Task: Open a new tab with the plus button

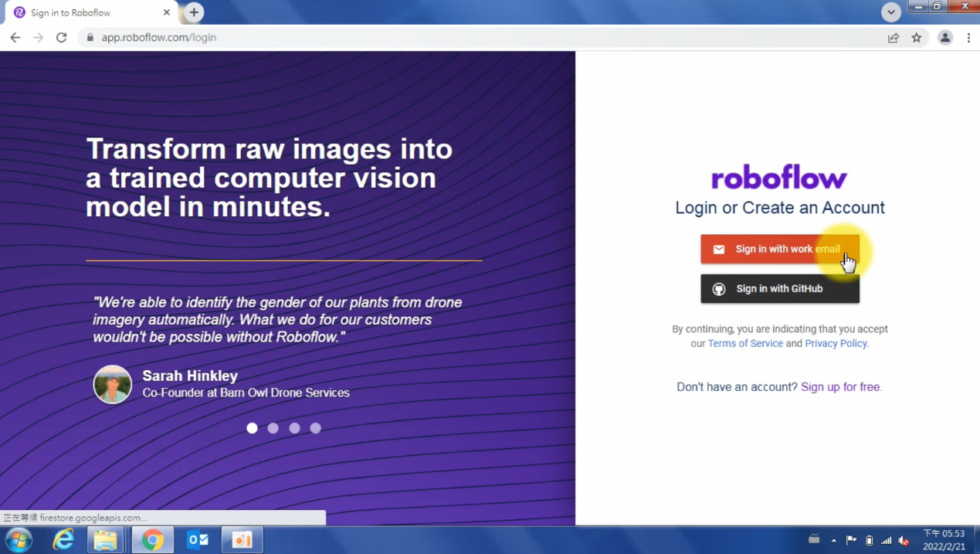Action: (x=194, y=12)
